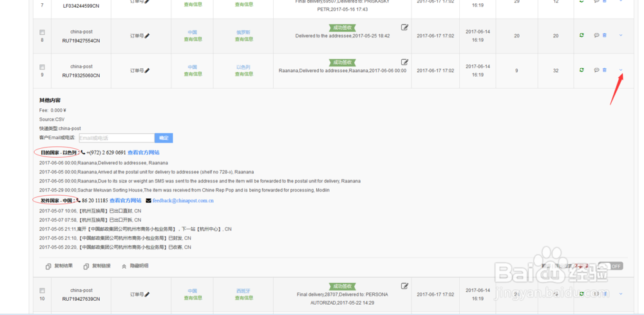Refresh tracking for row 9 shipment
The height and width of the screenshot is (315, 644).
[582, 70]
